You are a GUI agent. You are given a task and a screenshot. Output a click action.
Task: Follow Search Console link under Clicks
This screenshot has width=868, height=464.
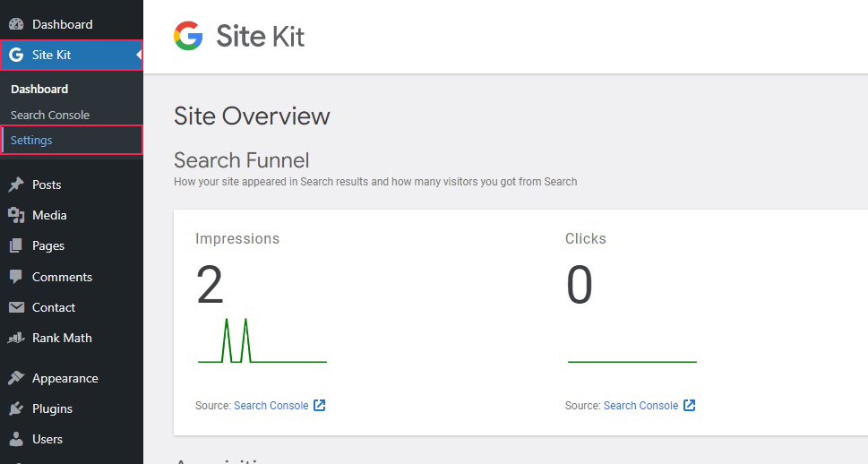click(641, 405)
